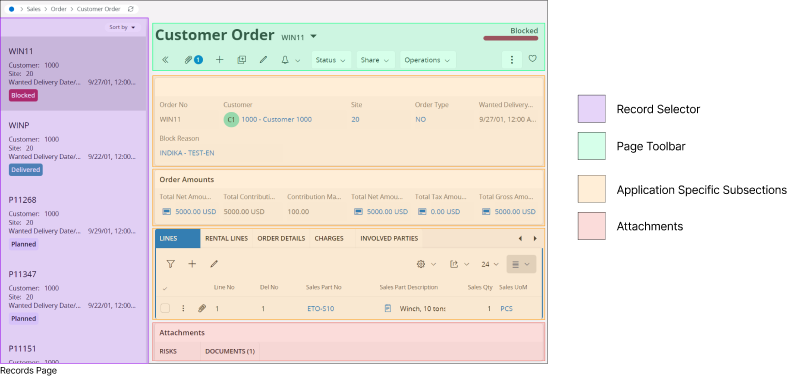Click the currency icon beside first Total Net Amount
The width and height of the screenshot is (788, 378).
tap(167, 212)
